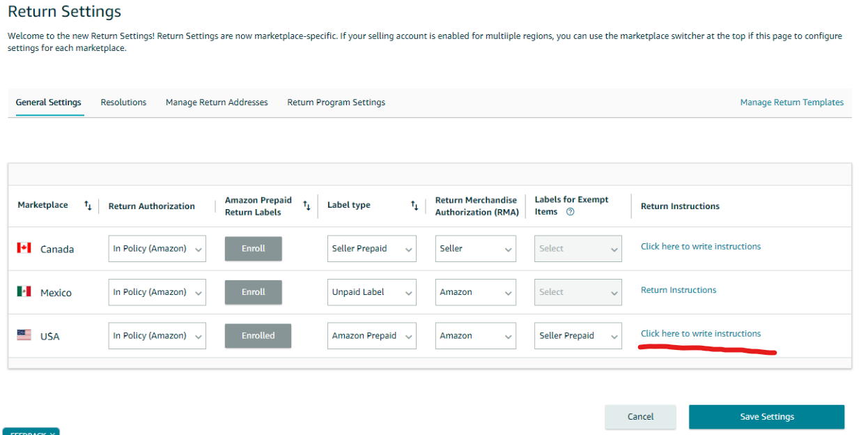Write return instructions for Canada

coord(701,246)
